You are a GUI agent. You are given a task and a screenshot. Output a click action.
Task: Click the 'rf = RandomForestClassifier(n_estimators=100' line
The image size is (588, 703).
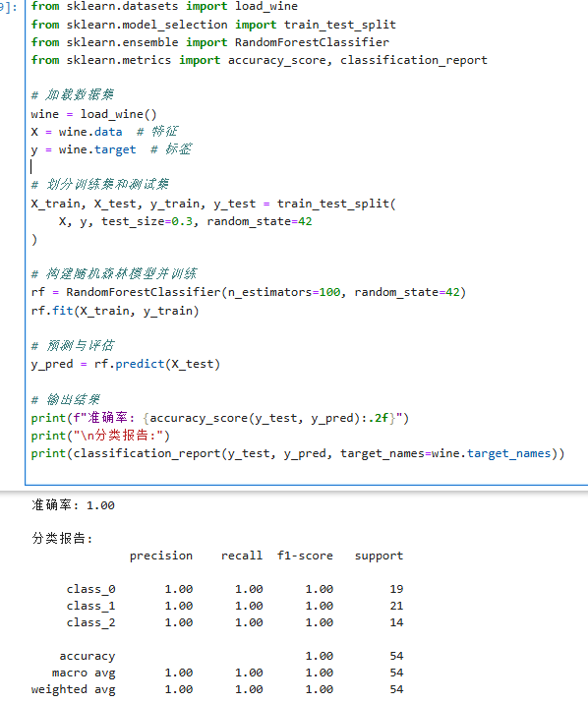pos(249,292)
